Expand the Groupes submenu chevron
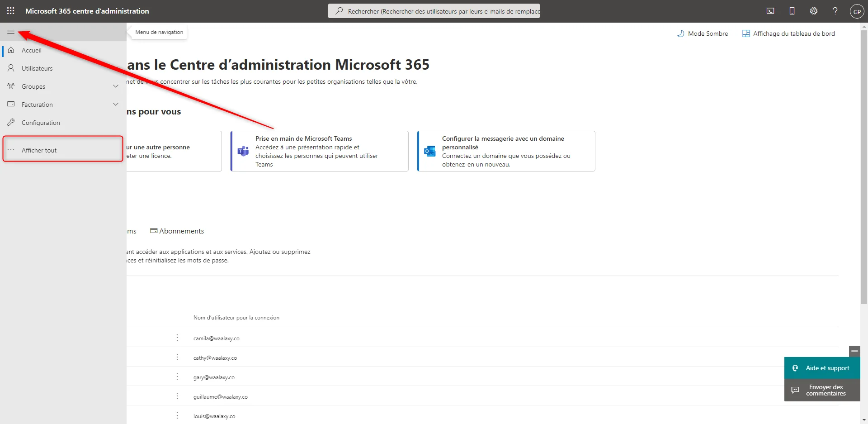 [x=116, y=86]
